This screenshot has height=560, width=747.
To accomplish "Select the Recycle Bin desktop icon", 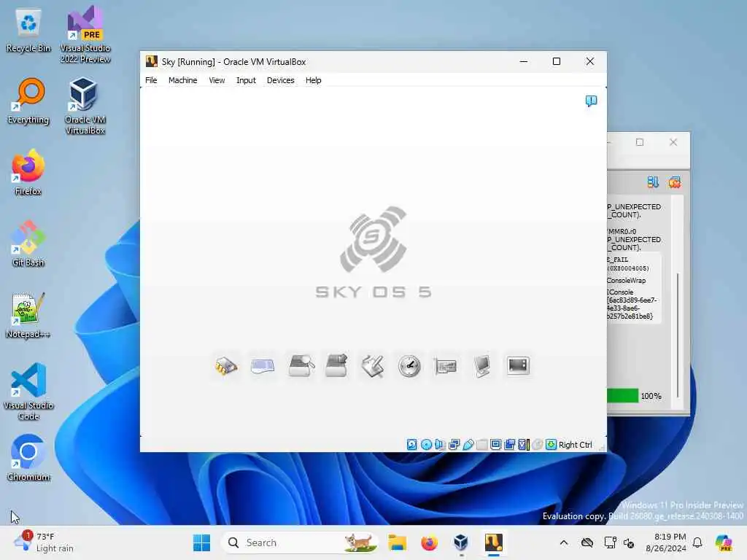I will [28, 30].
